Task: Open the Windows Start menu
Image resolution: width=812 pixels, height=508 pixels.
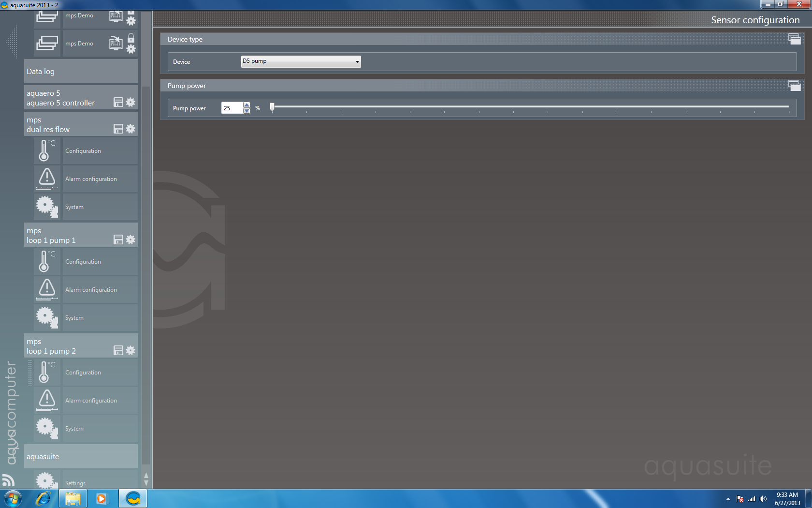Action: tap(13, 499)
